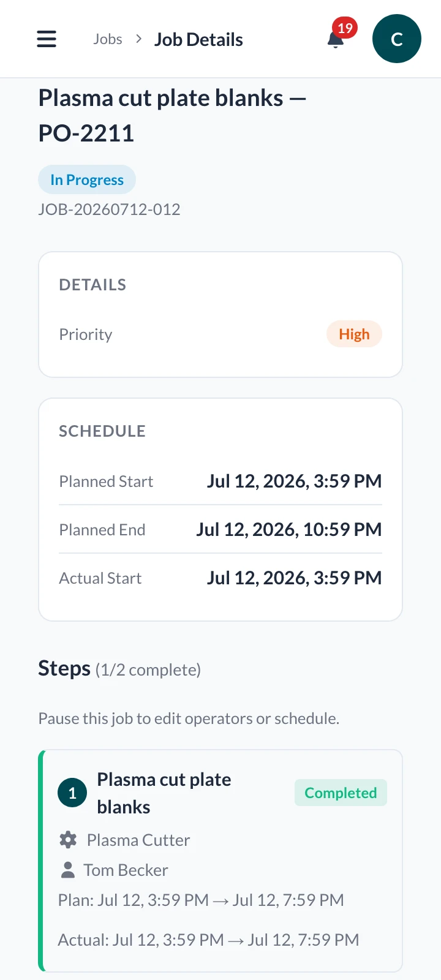Click the Steps section heading
The width and height of the screenshot is (441, 980).
64,668
